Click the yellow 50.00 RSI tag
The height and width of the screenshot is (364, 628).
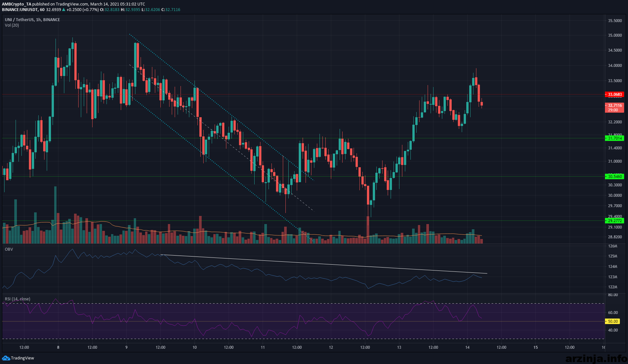[612, 321]
